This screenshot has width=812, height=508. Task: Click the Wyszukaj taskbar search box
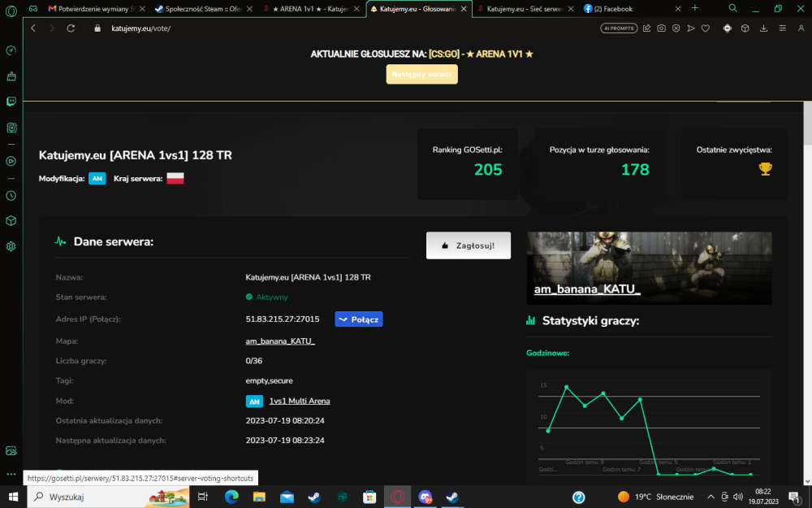pos(106,497)
